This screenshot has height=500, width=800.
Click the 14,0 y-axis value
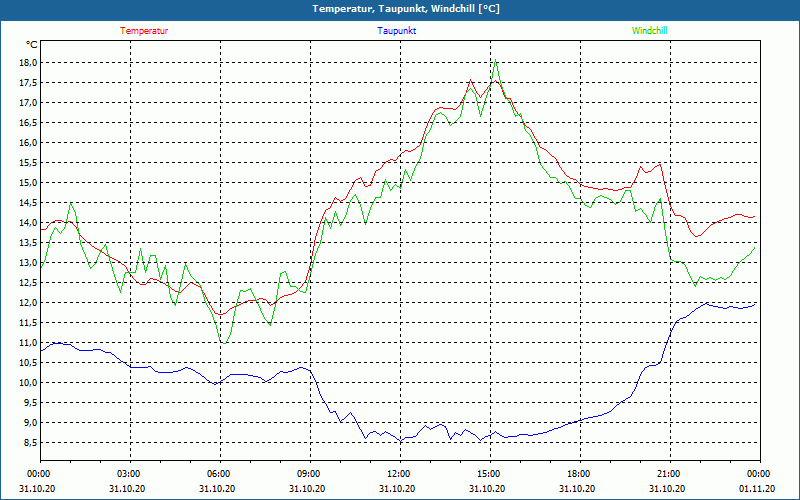[x=29, y=222]
